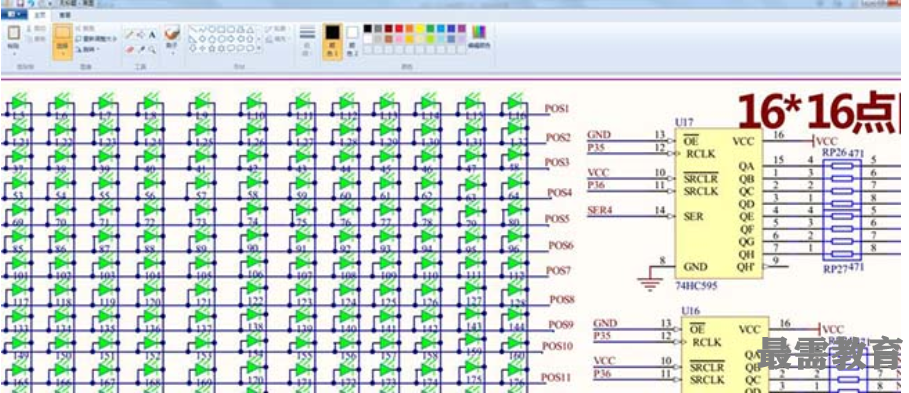
Task: Expand the full shapes gallery
Action: click(x=259, y=49)
